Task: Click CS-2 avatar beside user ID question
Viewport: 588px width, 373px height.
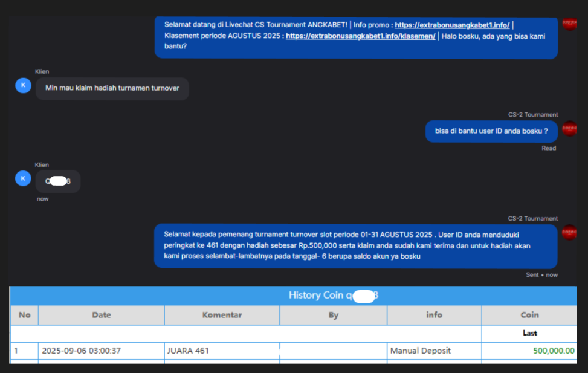Action: coord(569,129)
